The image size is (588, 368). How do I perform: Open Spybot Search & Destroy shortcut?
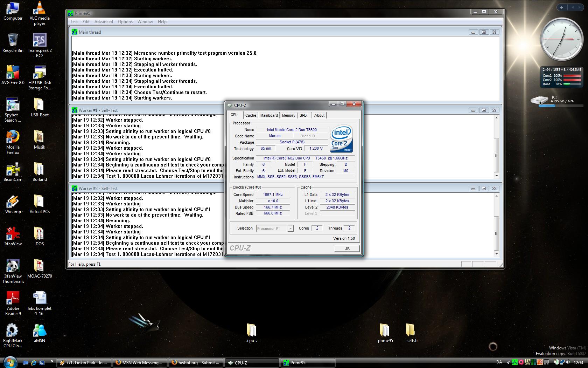[x=13, y=110]
